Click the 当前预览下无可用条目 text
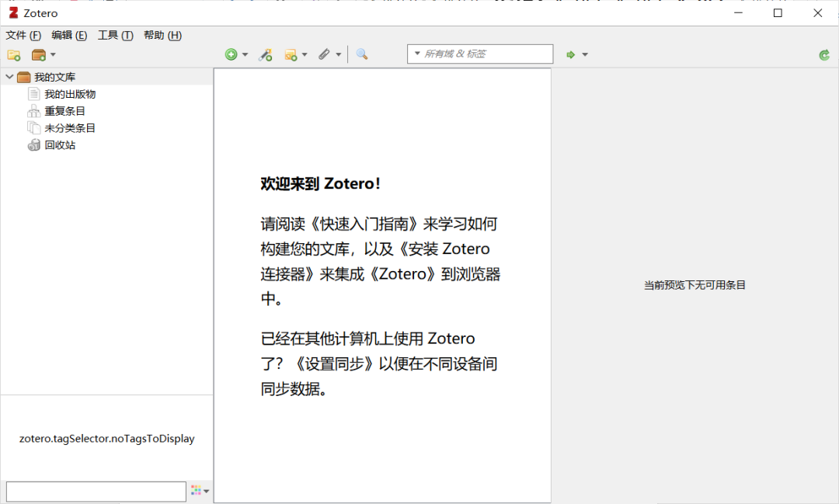839x504 pixels. click(x=695, y=285)
